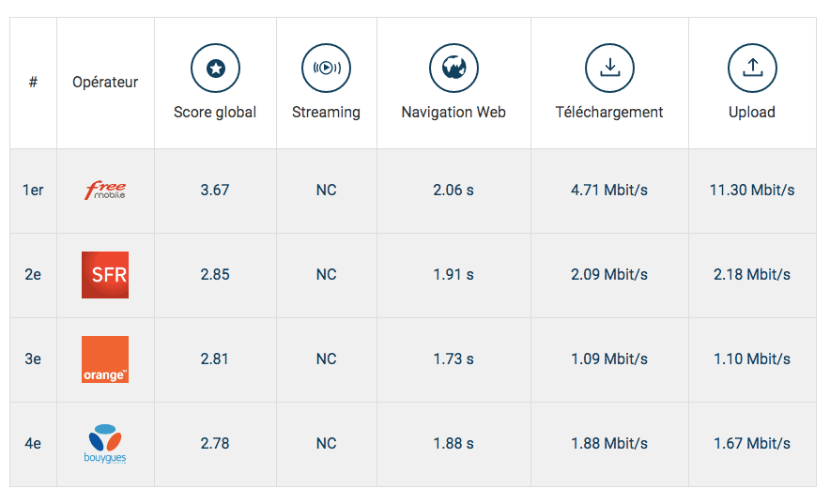Select the SFR logo

[105, 275]
